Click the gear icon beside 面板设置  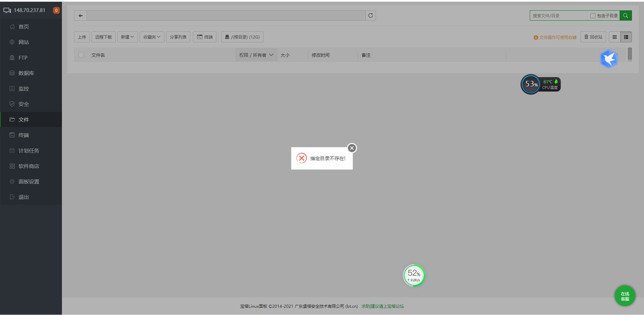tap(12, 181)
